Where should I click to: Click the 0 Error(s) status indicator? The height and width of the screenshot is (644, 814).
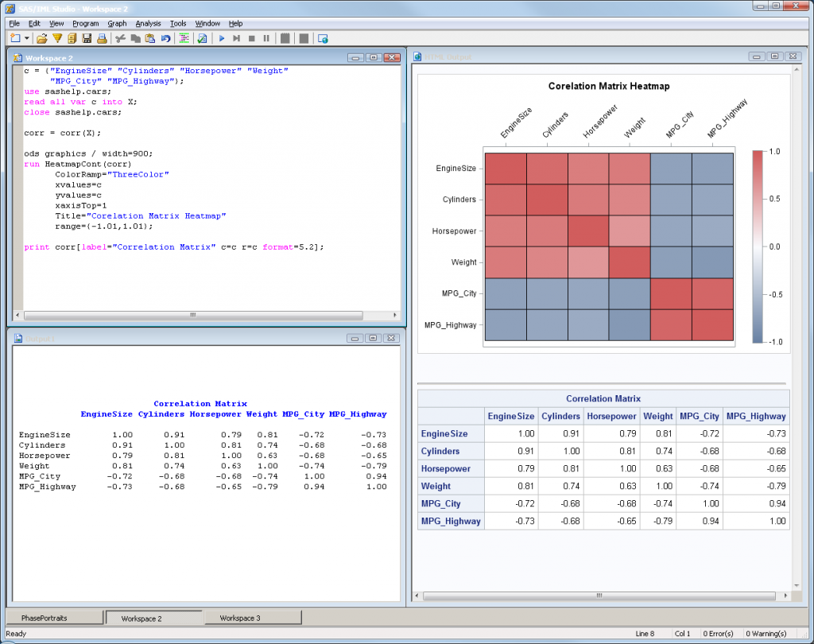coord(718,634)
